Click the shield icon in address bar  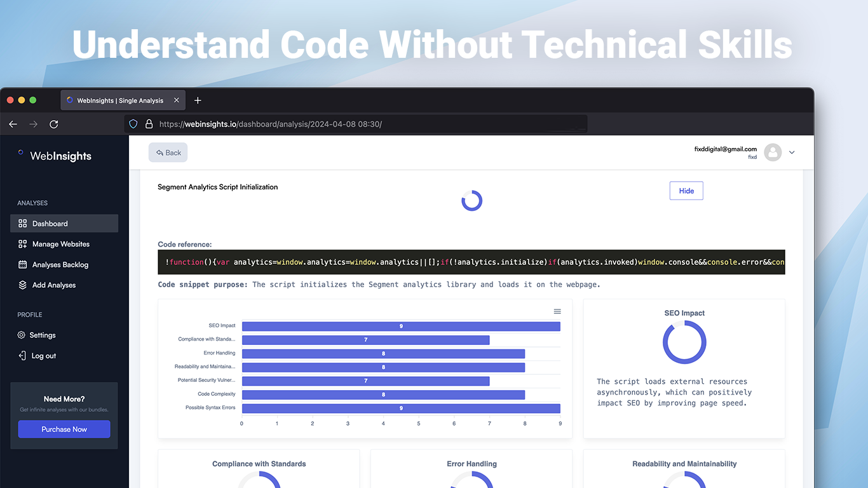[133, 124]
